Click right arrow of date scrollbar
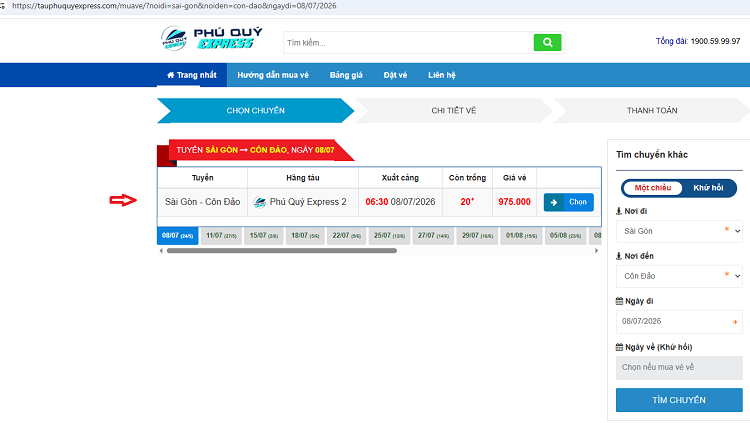 click(x=596, y=251)
